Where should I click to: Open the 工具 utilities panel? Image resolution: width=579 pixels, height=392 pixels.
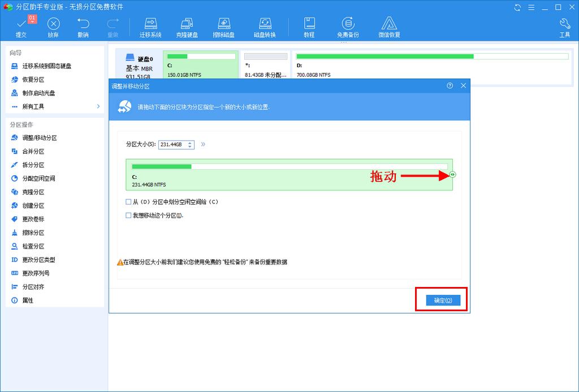point(564,27)
